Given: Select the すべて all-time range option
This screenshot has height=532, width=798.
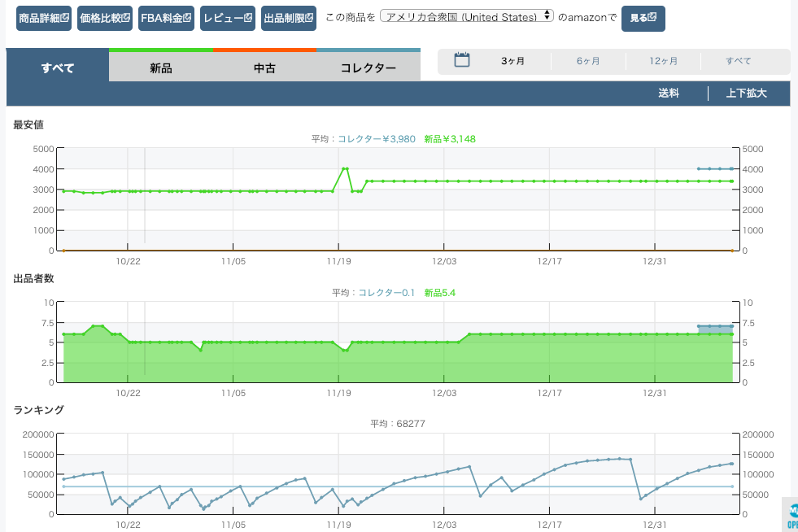Looking at the screenshot, I should [x=739, y=61].
